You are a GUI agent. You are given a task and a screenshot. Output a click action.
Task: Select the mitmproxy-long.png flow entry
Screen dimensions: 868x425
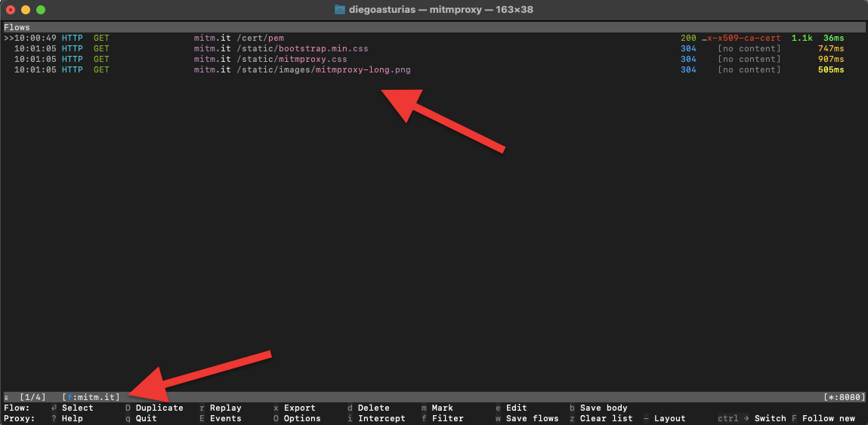tap(323, 69)
